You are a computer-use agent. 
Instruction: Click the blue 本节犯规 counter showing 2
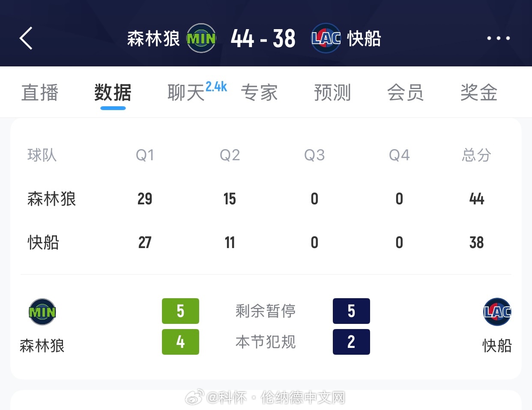[351, 342]
